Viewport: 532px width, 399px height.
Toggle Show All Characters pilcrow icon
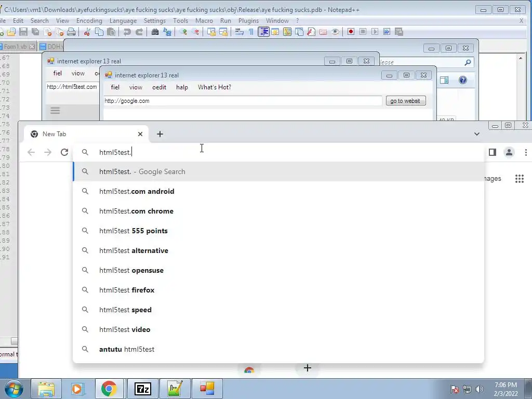251,32
